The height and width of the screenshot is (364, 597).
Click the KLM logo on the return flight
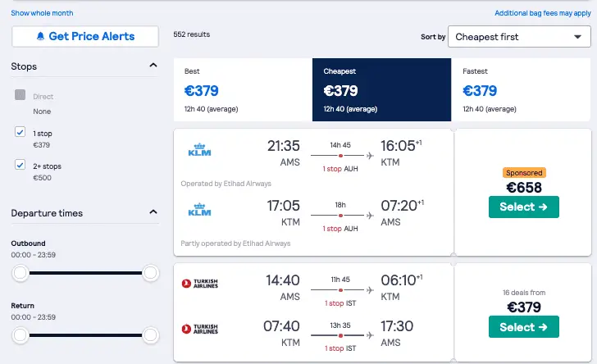(199, 209)
